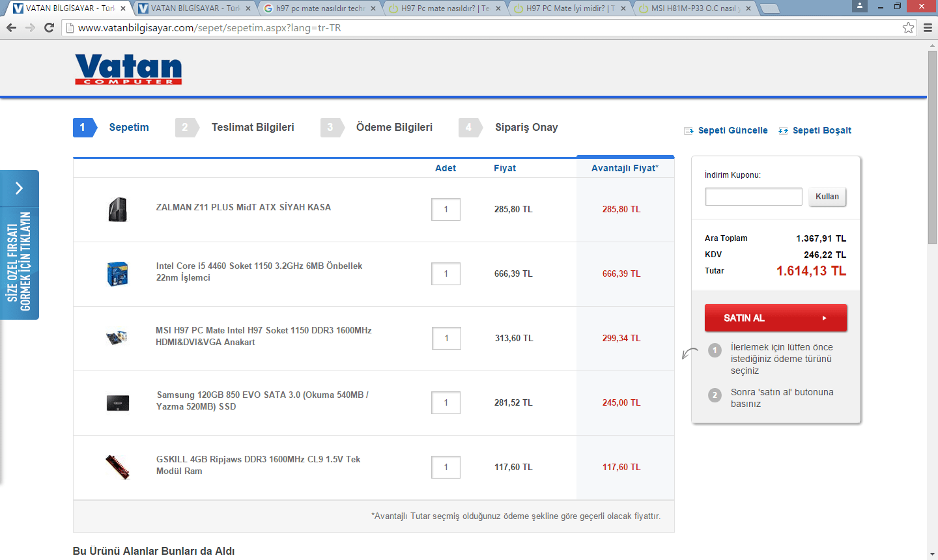Close the 'h97 pc mate nasıldır' Google tab

[x=373, y=8]
